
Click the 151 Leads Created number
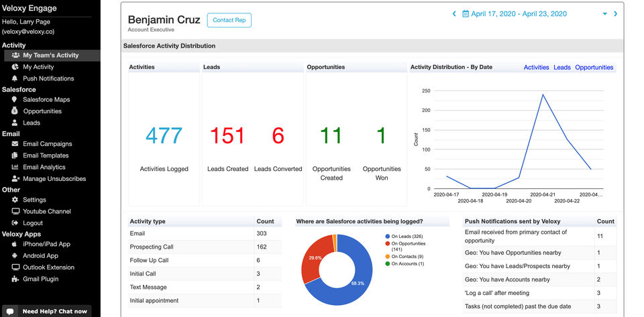227,136
